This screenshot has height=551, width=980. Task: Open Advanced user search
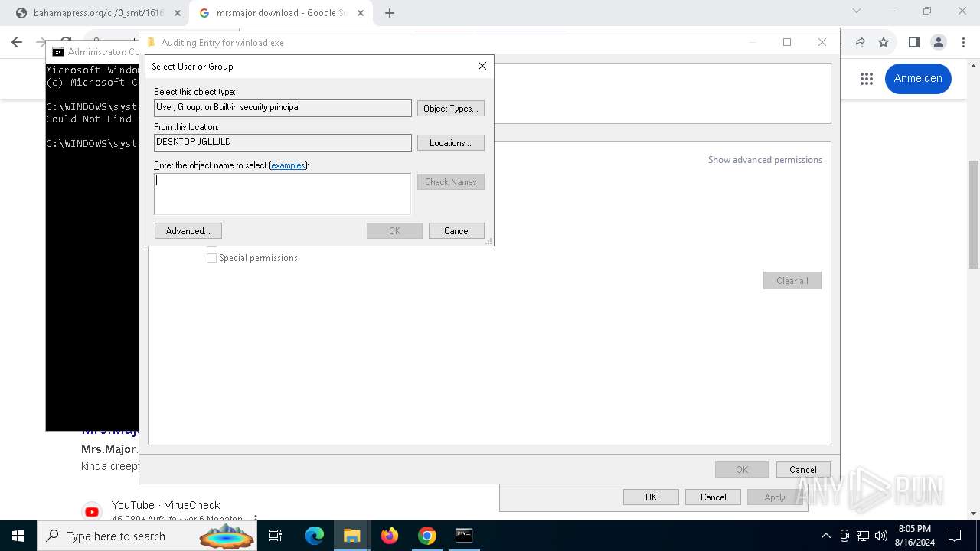pos(188,231)
